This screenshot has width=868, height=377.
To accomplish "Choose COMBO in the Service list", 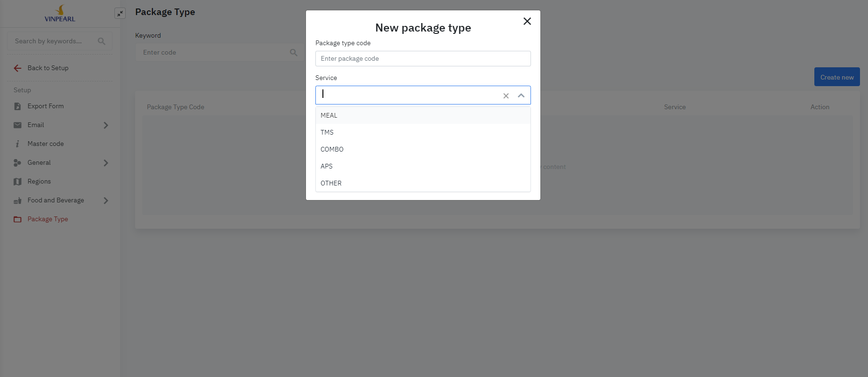I will pyautogui.click(x=332, y=149).
